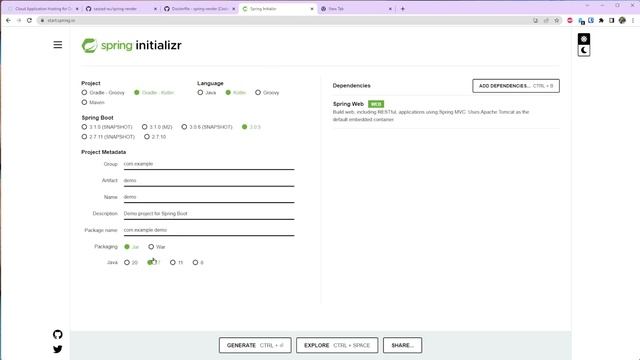Open the Extensions puzzle icon
The height and width of the screenshot is (360, 640).
tap(601, 20)
